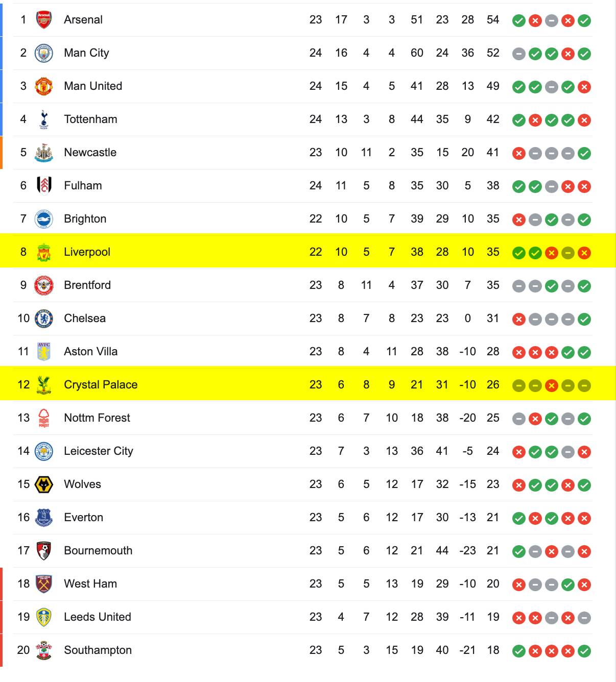Image resolution: width=616 pixels, height=682 pixels.
Task: Click Arsenal's most recent win form icon
Action: 584,20
